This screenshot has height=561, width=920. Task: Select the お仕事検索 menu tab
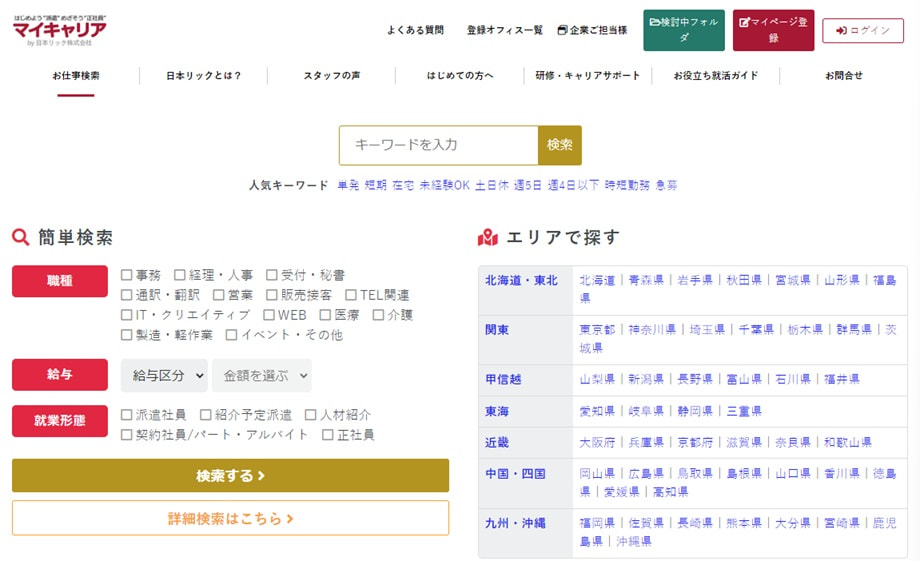point(76,76)
